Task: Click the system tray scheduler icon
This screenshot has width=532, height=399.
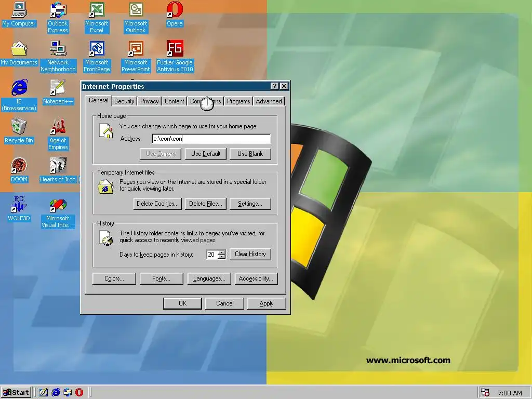Action: pyautogui.click(x=485, y=393)
